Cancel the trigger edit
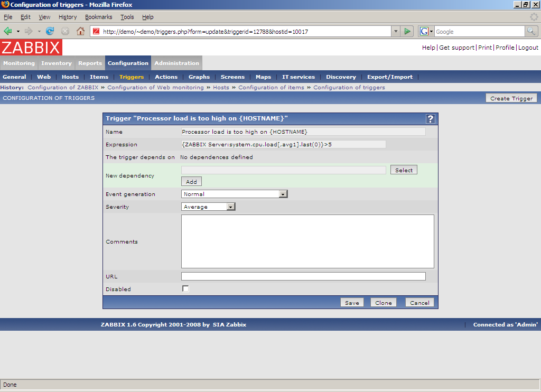This screenshot has width=541, height=392. (419, 303)
